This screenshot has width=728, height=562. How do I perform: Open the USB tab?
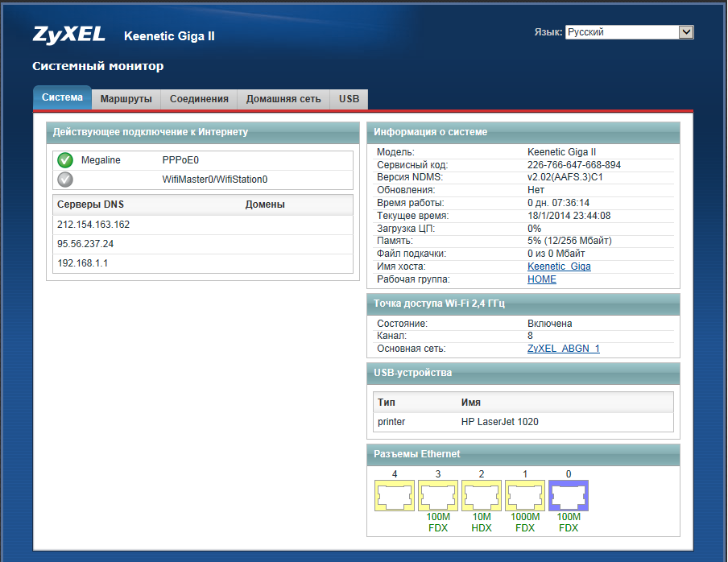point(349,99)
